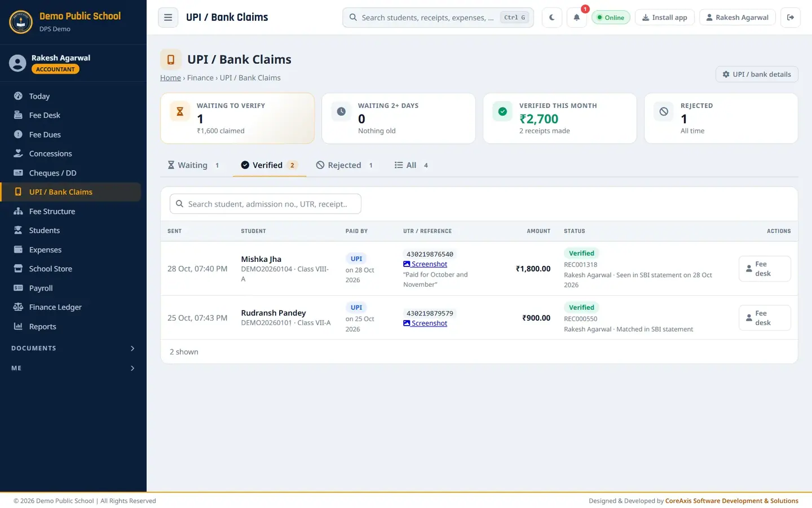
Task: View Screenshot for UTR 430219879579
Action: pyautogui.click(x=425, y=323)
